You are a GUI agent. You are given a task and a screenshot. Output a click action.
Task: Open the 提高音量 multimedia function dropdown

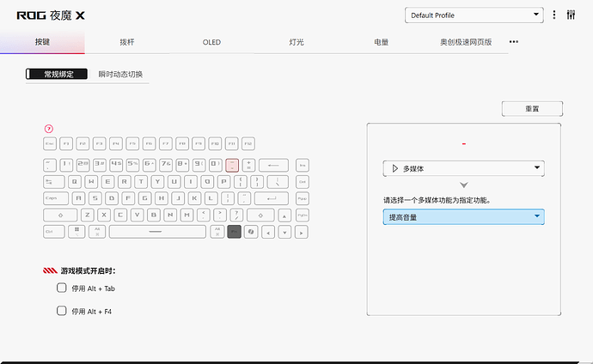[x=464, y=217]
